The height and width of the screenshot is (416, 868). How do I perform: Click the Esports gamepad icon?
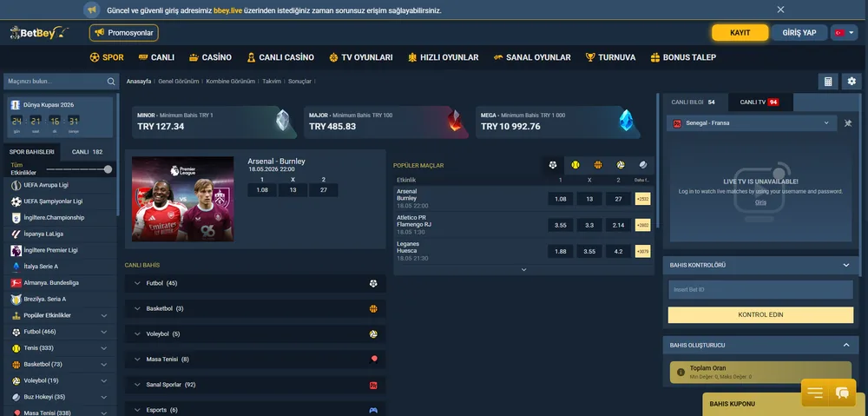click(373, 411)
